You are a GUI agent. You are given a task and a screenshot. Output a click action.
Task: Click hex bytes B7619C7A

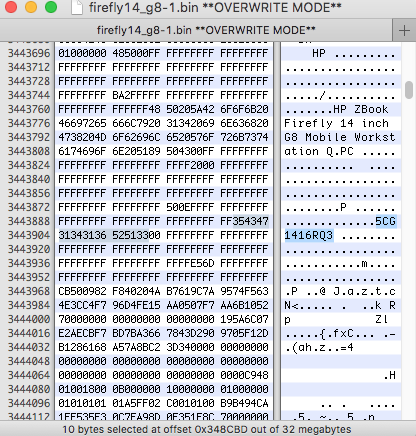pos(190,291)
